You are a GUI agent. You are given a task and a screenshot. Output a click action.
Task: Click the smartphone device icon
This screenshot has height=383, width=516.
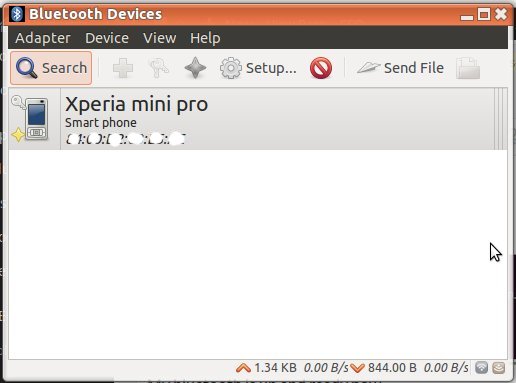coord(36,119)
